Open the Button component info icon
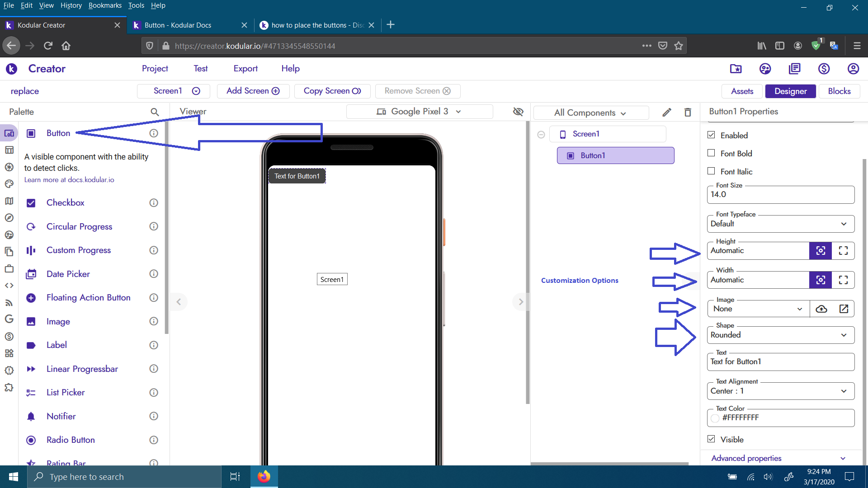 tap(154, 133)
